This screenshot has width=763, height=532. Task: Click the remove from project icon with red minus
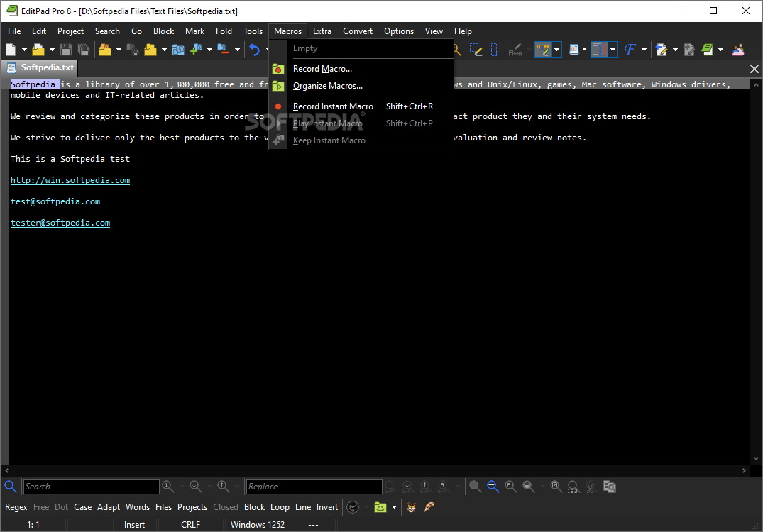[x=224, y=50]
